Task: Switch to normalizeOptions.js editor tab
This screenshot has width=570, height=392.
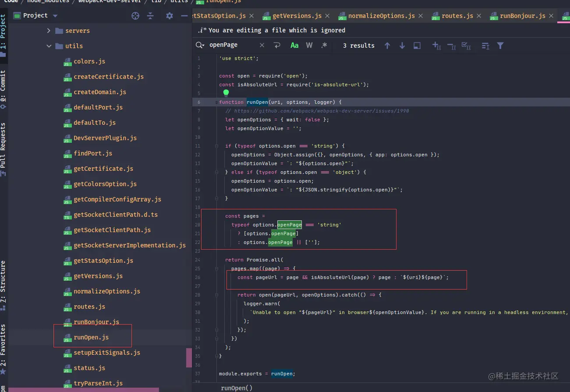Action: [381, 16]
